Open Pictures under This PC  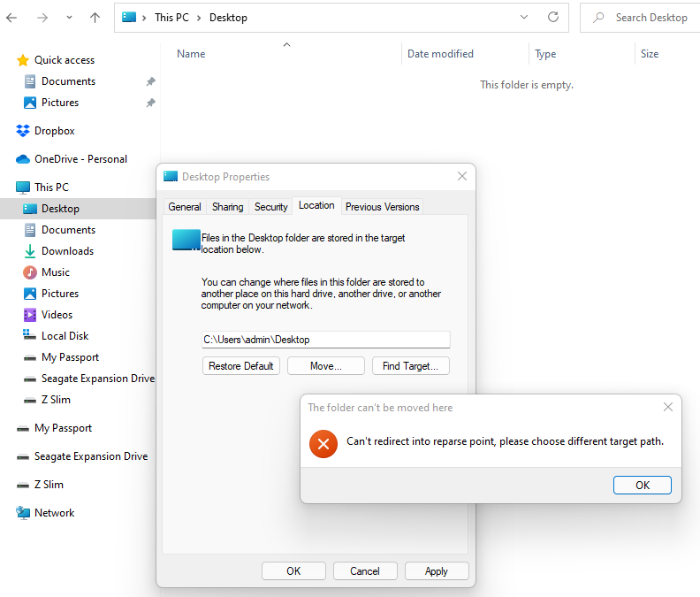(60, 294)
